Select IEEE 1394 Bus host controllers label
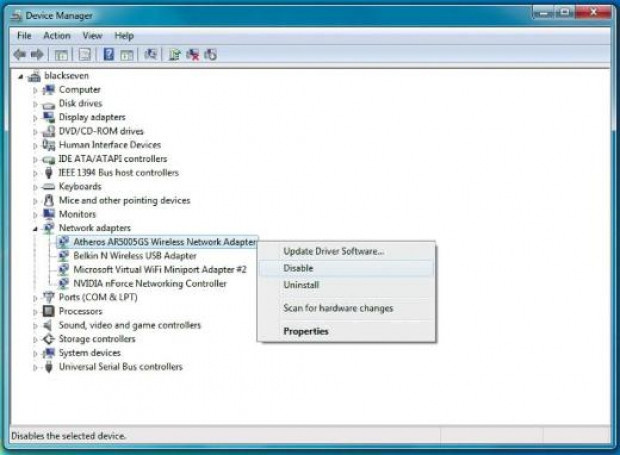 click(x=119, y=173)
